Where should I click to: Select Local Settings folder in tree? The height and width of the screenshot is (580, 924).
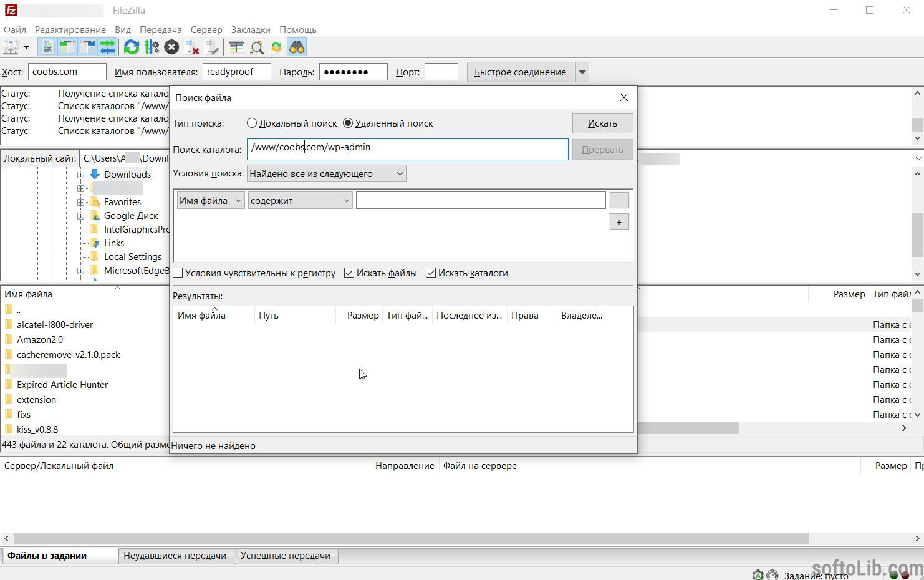(133, 257)
